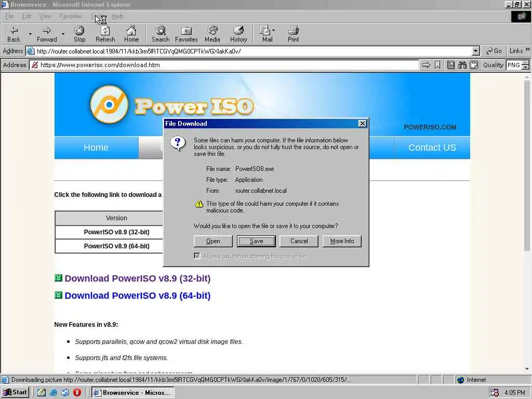Click the insecure lock icon by poweriso URL

35,65
